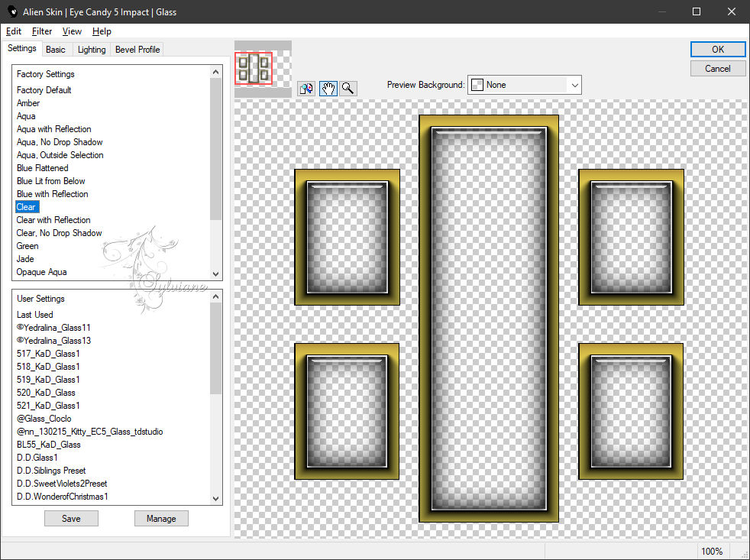
Task: Select the magnifier zoom tool
Action: pyautogui.click(x=348, y=89)
